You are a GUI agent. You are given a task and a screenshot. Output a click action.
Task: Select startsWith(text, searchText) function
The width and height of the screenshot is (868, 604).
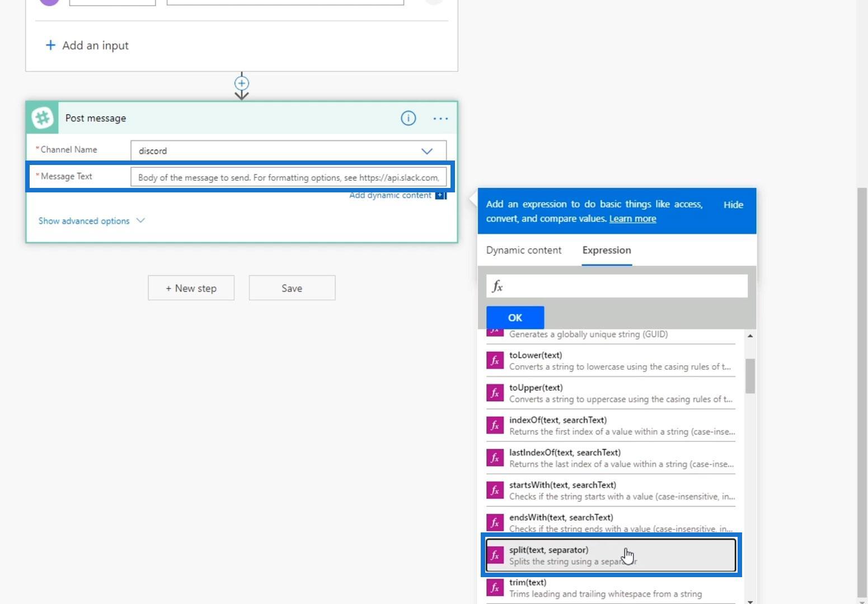point(611,490)
